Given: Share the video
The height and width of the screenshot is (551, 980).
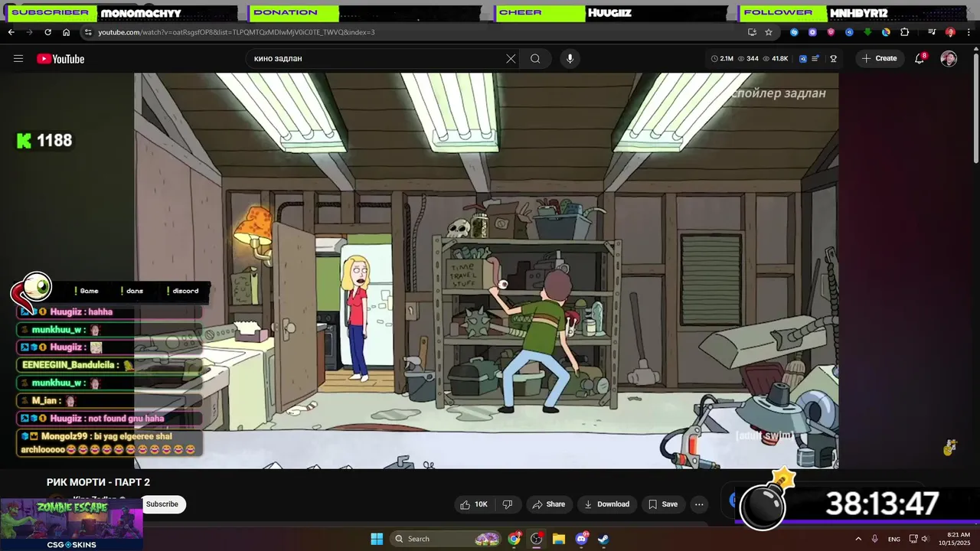Looking at the screenshot, I should 548,504.
